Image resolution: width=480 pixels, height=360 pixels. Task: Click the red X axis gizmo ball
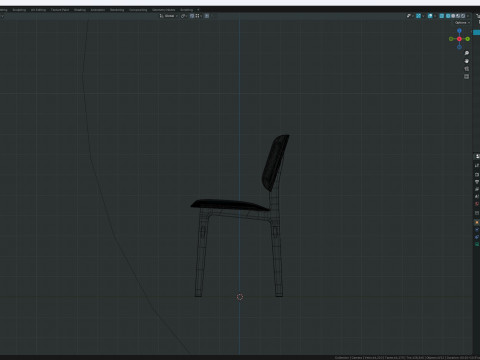[x=459, y=39]
